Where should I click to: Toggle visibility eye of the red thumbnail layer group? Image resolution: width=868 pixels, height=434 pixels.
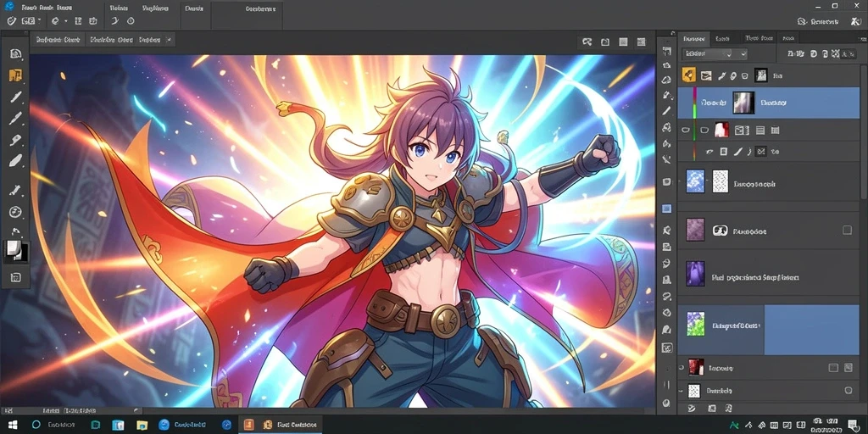686,130
